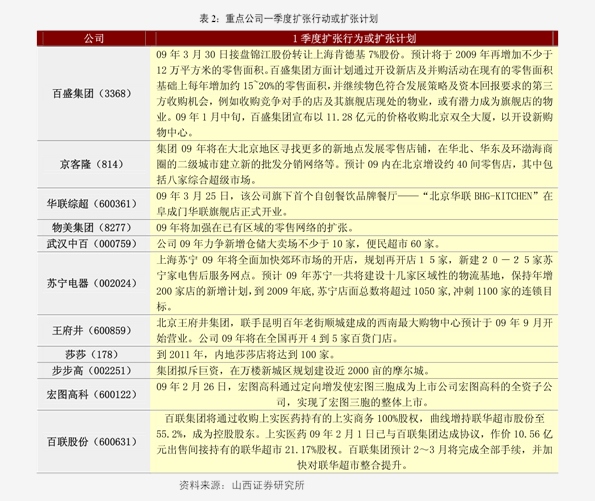
Task: Click the 苏宁 store expansion plan text
Action: (x=354, y=284)
